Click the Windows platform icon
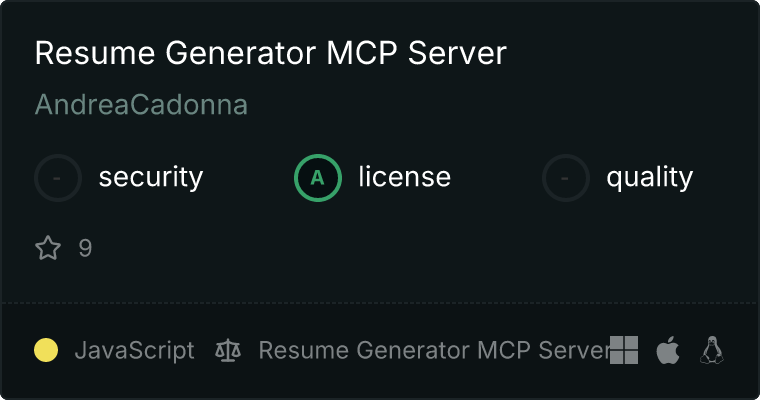The height and width of the screenshot is (400, 760). [624, 350]
